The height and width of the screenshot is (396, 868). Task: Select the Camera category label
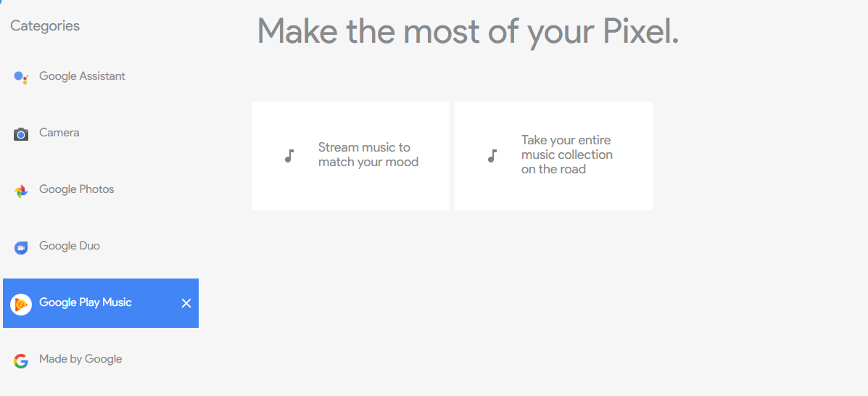click(59, 133)
